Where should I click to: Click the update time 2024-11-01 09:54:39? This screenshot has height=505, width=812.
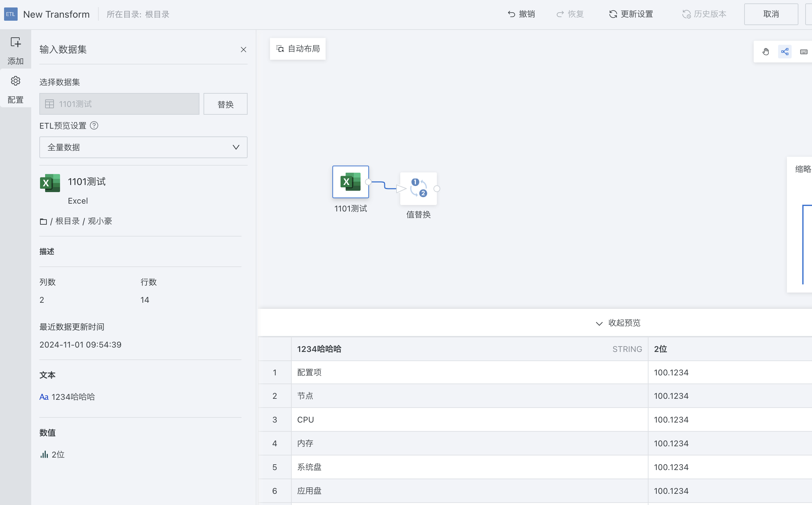tap(80, 344)
